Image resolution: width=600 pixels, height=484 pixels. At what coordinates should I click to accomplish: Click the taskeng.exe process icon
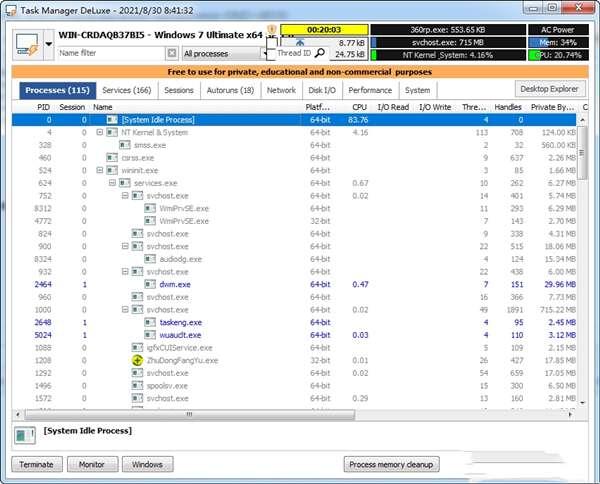[x=150, y=322]
